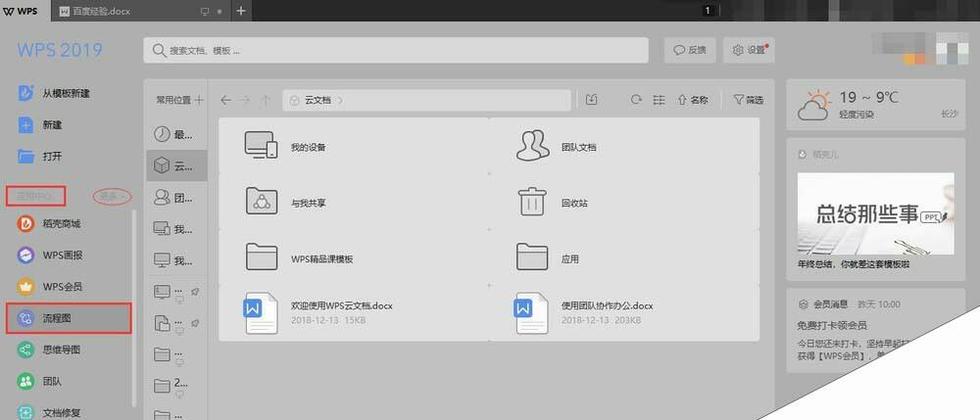Viewport: 980px width, 420px height.
Task: Open the 回收站 trash icon
Action: [x=532, y=201]
